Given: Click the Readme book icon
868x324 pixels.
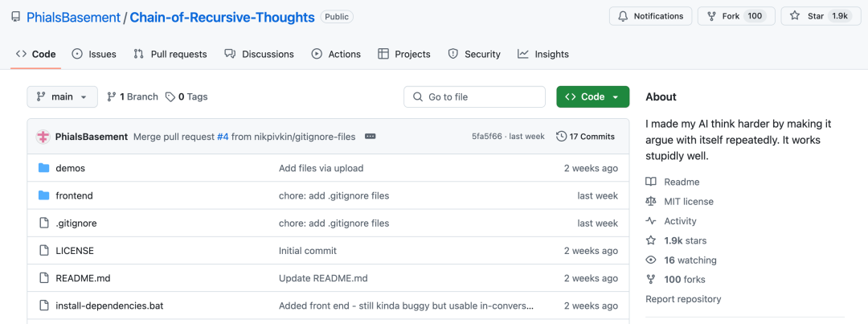Looking at the screenshot, I should (651, 183).
